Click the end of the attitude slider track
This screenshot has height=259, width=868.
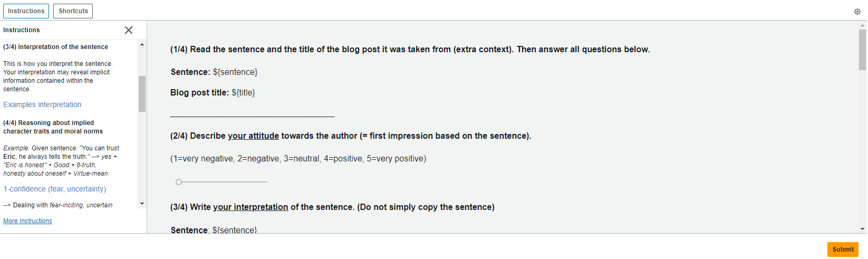coord(267,182)
